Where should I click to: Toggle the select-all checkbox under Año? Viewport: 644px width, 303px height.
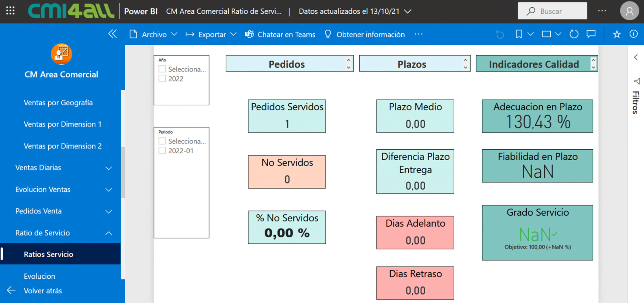(162, 69)
